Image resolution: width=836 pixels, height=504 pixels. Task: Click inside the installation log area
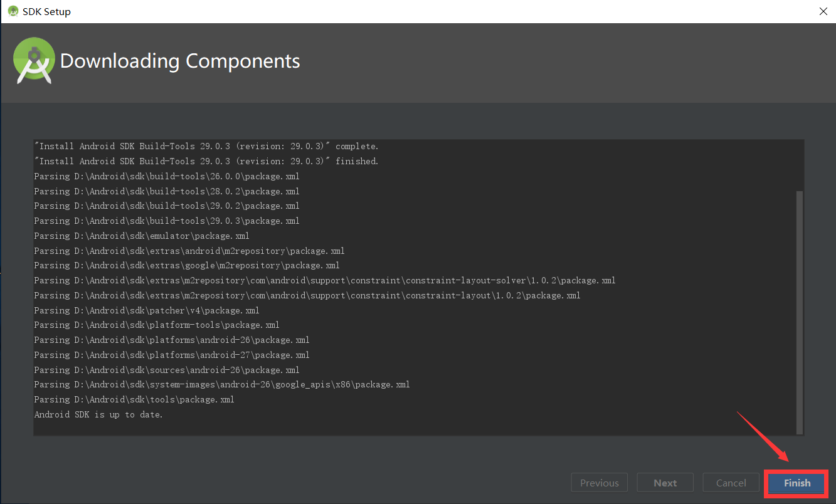pyautogui.click(x=414, y=282)
